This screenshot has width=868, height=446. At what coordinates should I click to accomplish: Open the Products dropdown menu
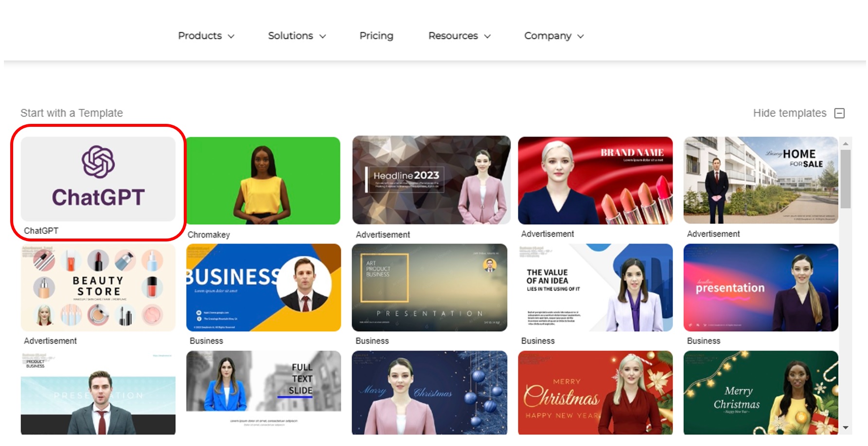[206, 36]
